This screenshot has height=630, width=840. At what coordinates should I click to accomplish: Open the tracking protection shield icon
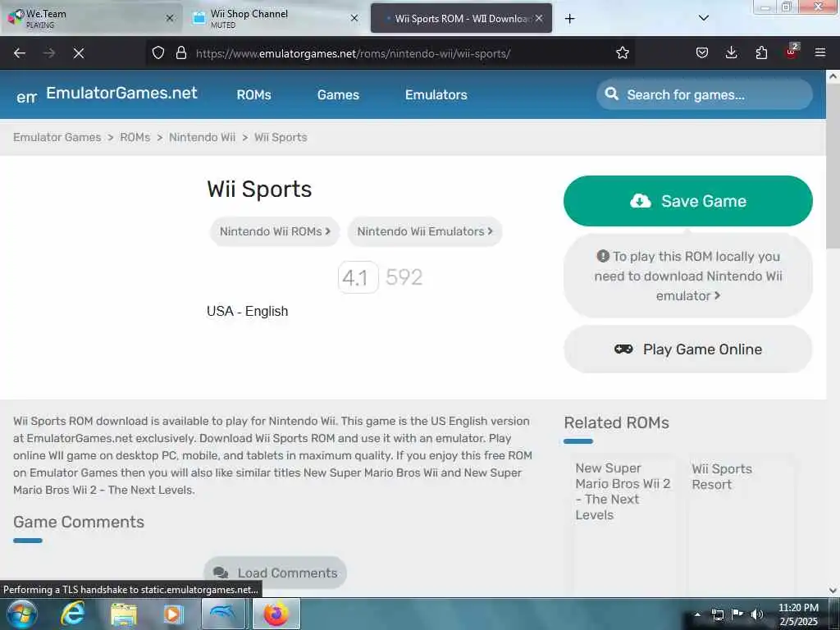pos(158,53)
